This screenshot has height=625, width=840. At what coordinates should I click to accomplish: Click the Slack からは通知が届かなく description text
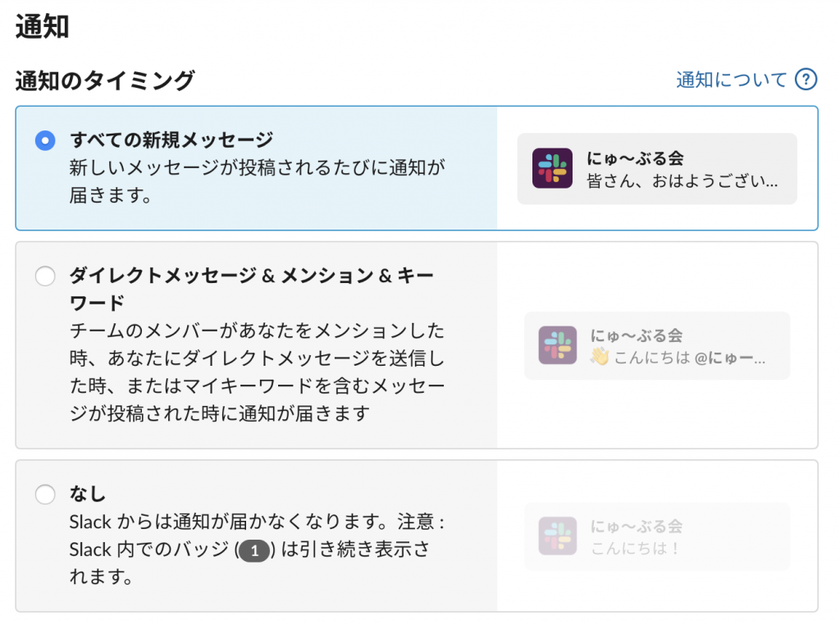point(257,549)
